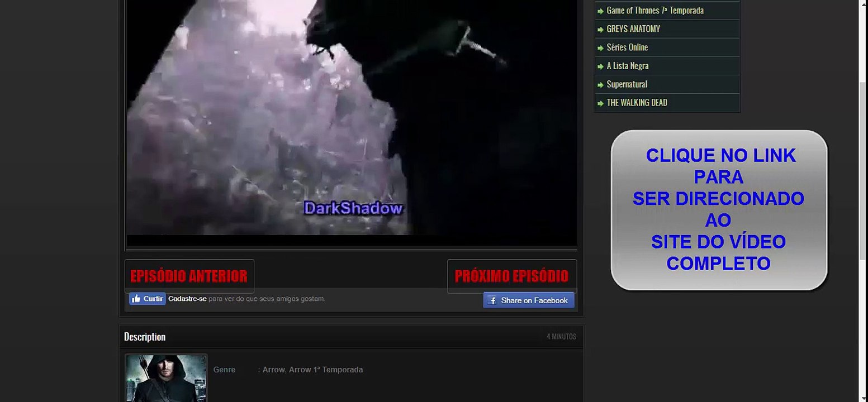Click the Cadastre-se sign-up link
This screenshot has height=402, width=868.
pyautogui.click(x=187, y=299)
